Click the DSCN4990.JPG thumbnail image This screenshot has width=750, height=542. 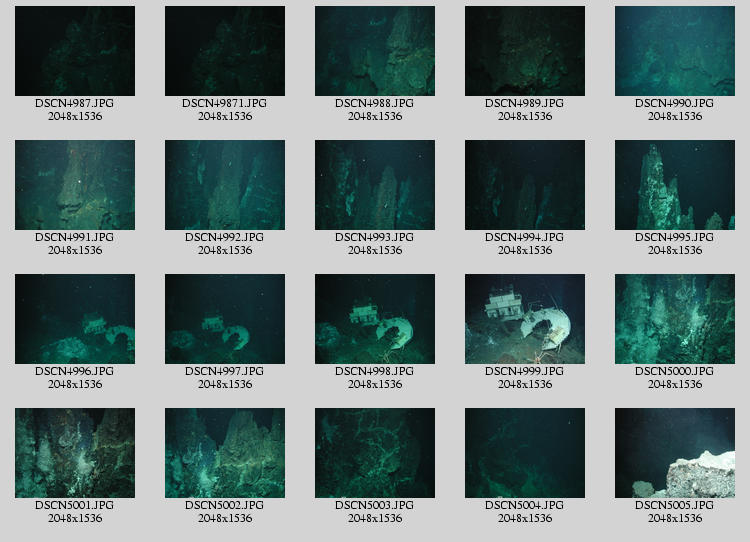pos(675,51)
